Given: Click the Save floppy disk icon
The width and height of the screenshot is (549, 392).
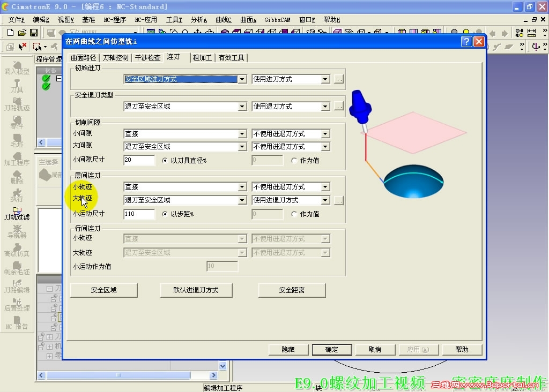Looking at the screenshot, I should point(34,33).
